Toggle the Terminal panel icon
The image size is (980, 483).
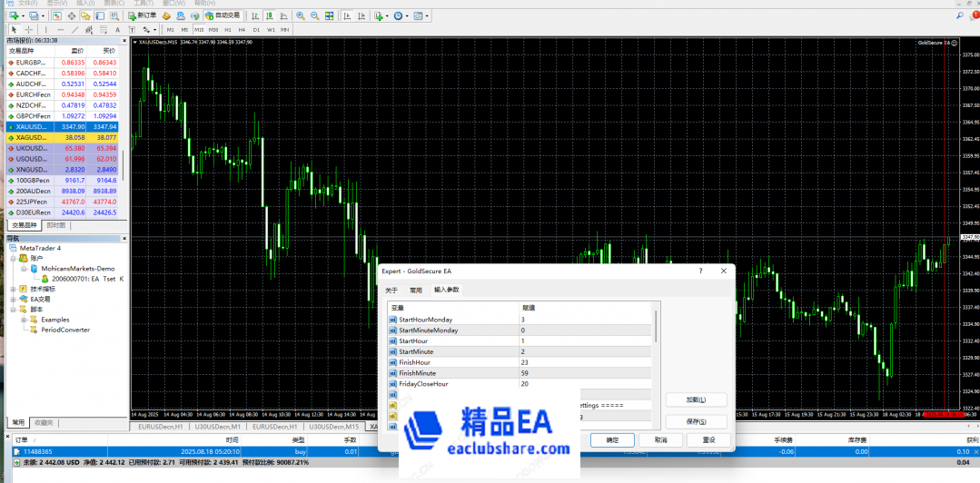point(101,15)
